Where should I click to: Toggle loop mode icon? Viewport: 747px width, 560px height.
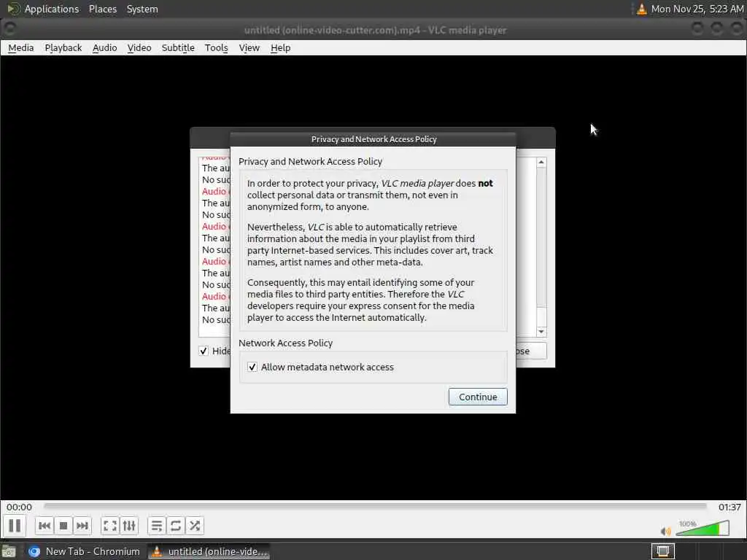click(x=175, y=526)
